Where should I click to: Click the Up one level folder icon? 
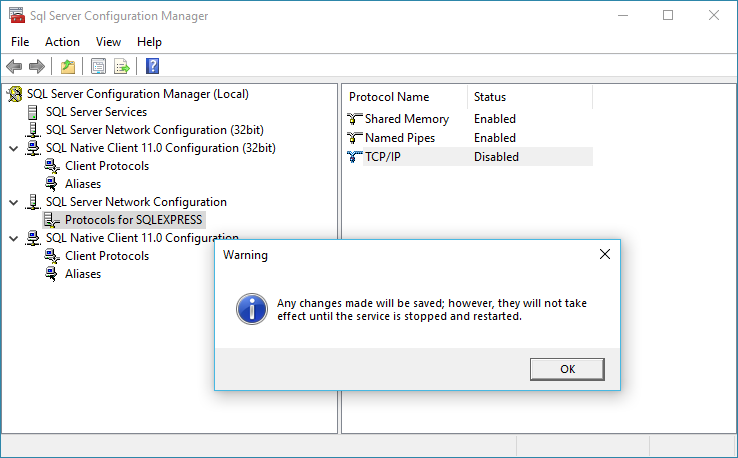pyautogui.click(x=68, y=66)
